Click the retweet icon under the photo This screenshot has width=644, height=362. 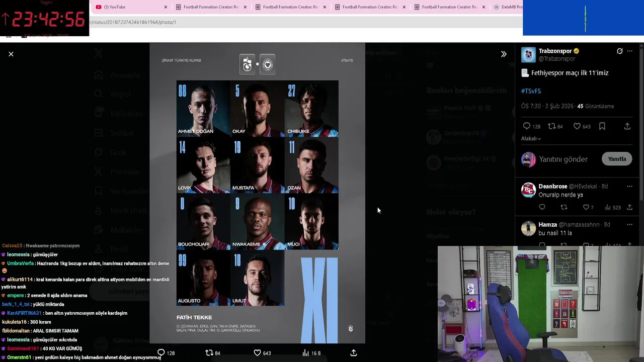pos(209,353)
